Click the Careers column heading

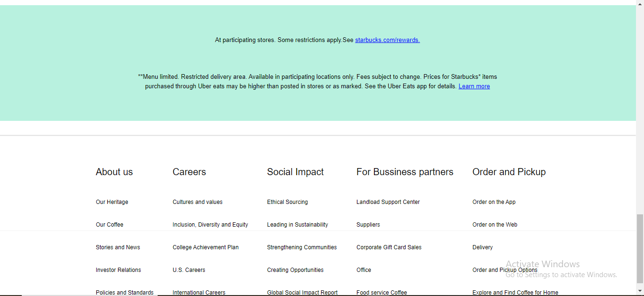click(189, 172)
